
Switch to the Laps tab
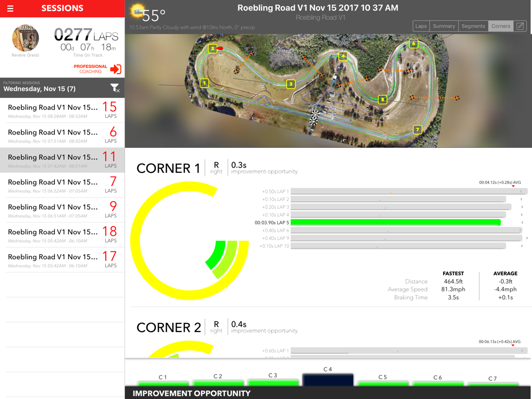[421, 26]
